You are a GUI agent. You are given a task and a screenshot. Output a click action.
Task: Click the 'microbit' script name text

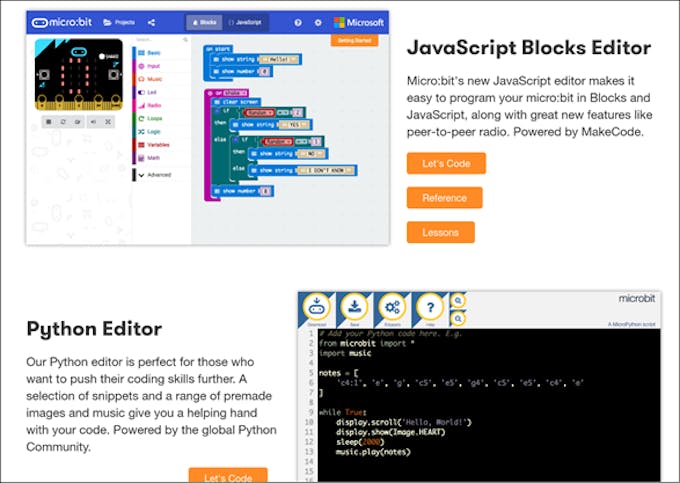point(637,298)
